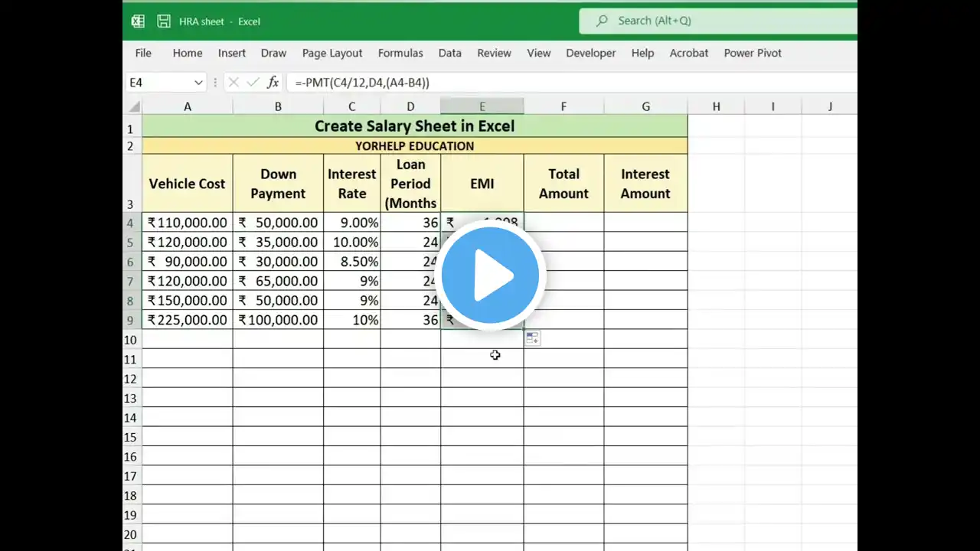980x551 pixels.
Task: Switch to the Data tab
Action: (450, 53)
